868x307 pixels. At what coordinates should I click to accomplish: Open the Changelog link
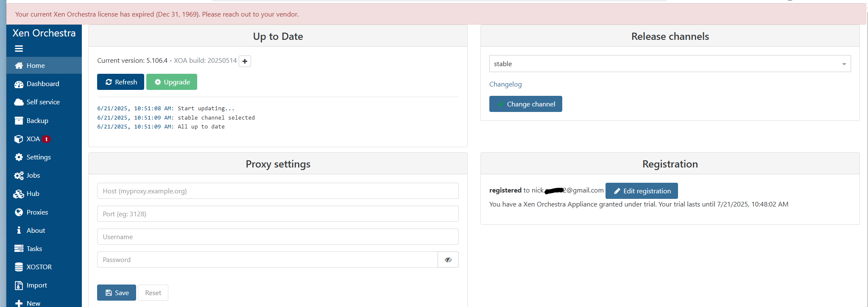(x=505, y=84)
